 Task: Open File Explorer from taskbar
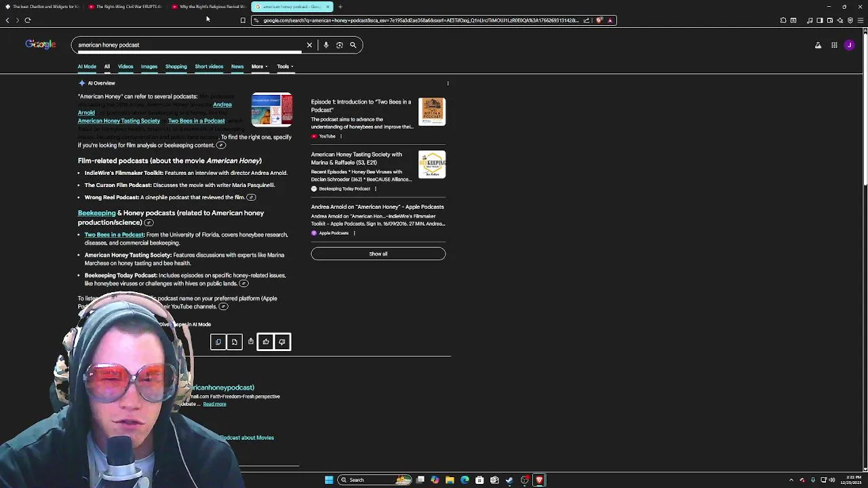450,480
